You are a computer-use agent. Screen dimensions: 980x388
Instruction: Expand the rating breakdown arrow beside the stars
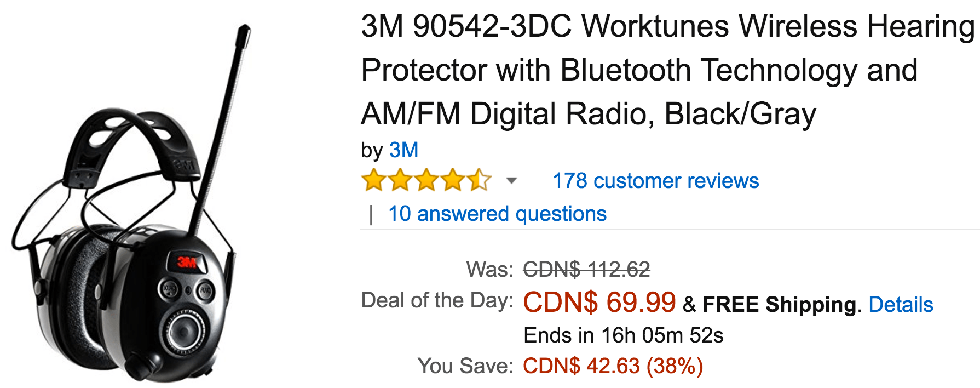[x=511, y=180]
